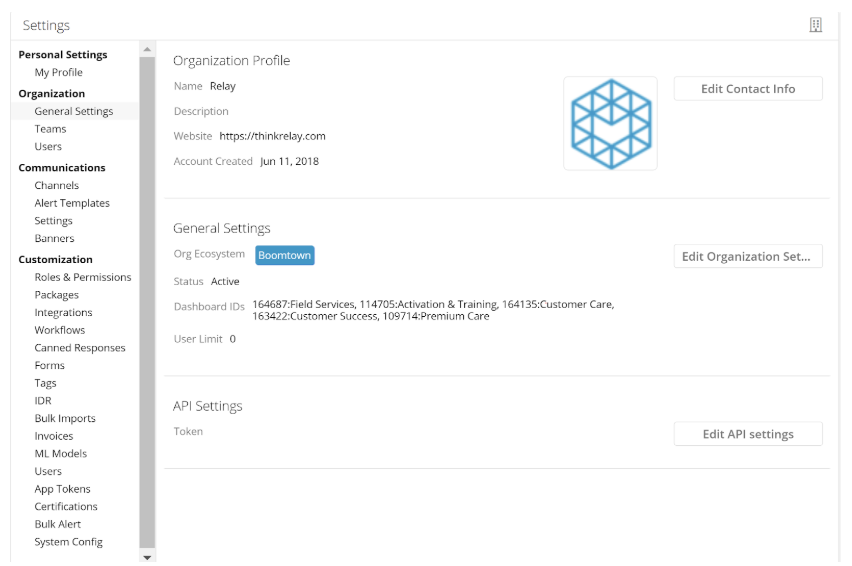Image resolution: width=852 pixels, height=566 pixels.
Task: Click the organization building icon in the header
Action: (x=815, y=25)
